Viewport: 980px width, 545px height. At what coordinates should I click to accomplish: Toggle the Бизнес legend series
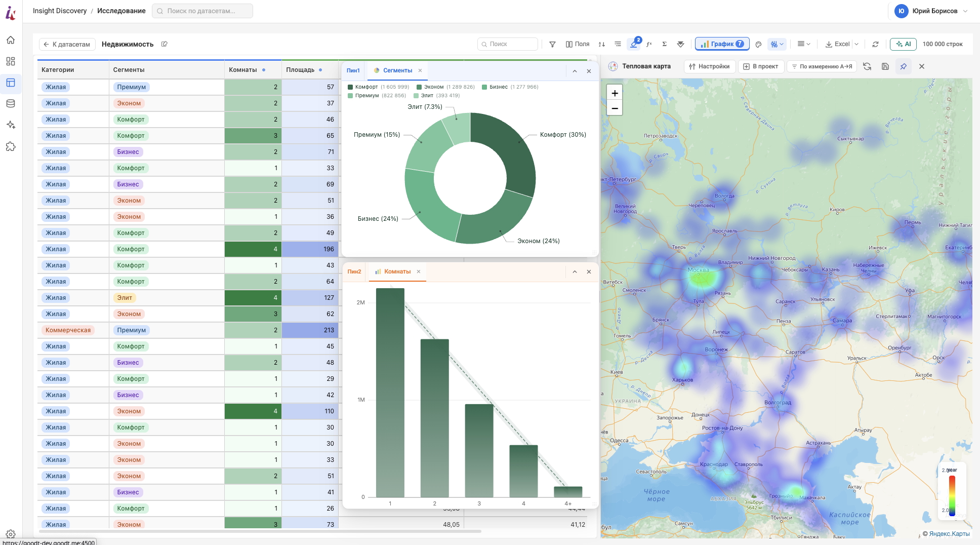[510, 87]
